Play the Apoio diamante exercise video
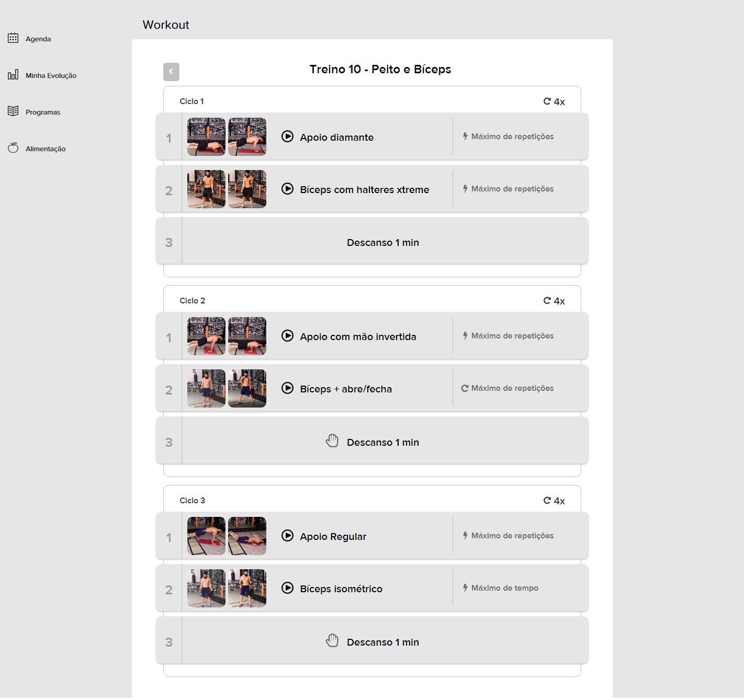Viewport: 744px width, 700px height. (287, 137)
